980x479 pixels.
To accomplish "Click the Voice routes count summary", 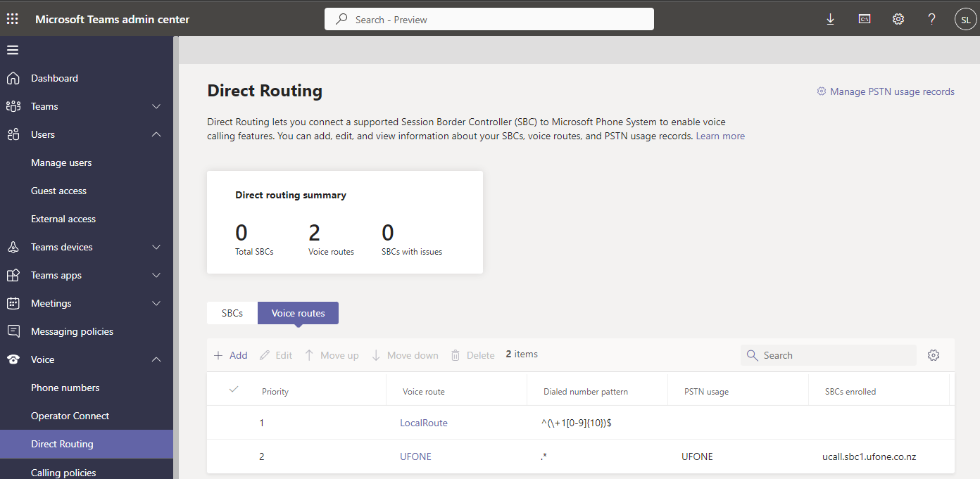I will coord(331,239).
